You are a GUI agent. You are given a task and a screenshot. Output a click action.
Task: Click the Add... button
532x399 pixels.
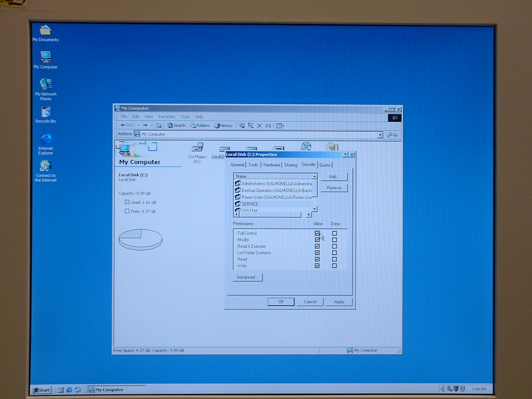tap(334, 177)
